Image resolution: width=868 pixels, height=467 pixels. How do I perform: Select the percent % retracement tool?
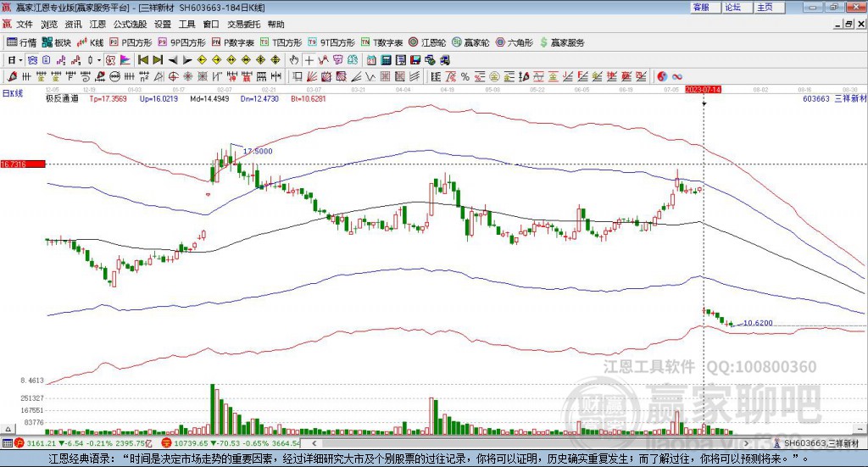point(465,77)
